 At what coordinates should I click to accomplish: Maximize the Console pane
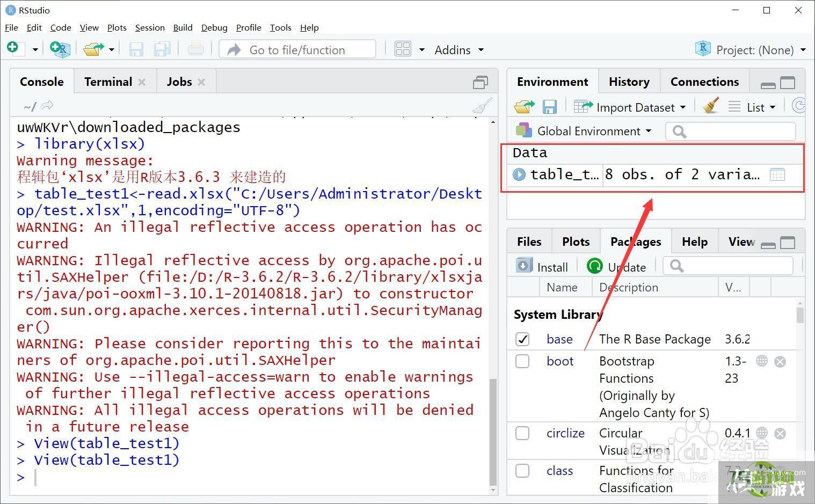click(480, 82)
